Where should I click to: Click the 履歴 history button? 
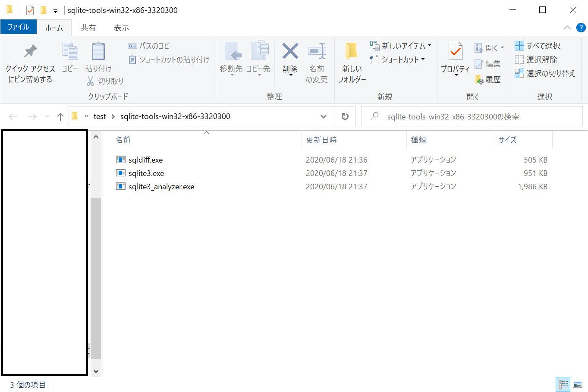pyautogui.click(x=488, y=80)
